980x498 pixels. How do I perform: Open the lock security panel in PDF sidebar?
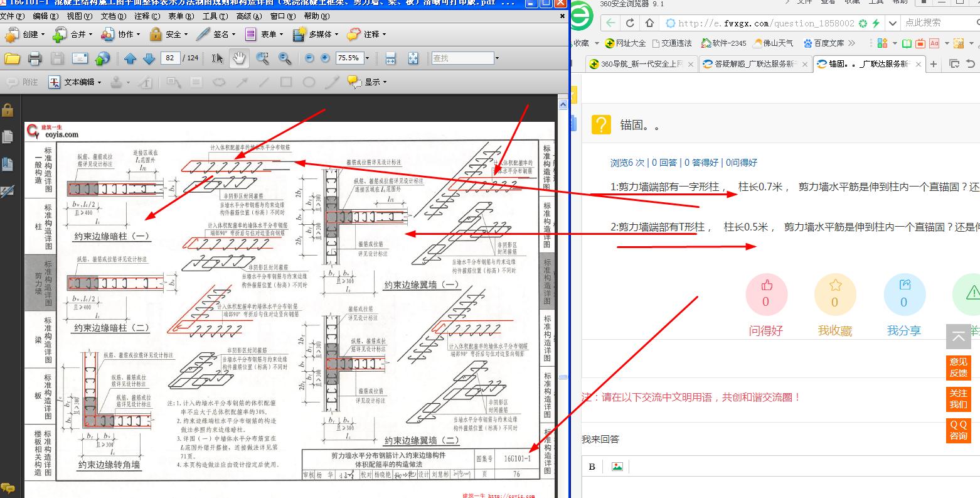pyautogui.click(x=8, y=110)
